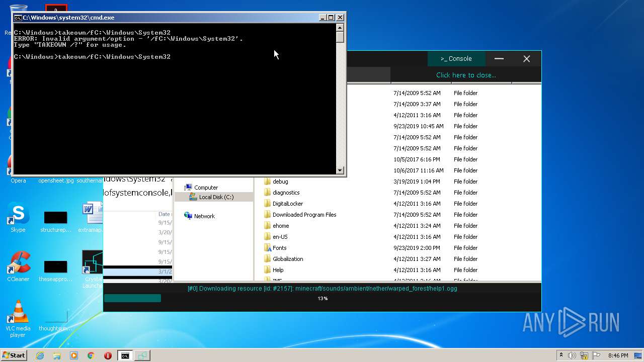Minimize the launcher window
Screen dimensions: 644x362
[x=499, y=59]
